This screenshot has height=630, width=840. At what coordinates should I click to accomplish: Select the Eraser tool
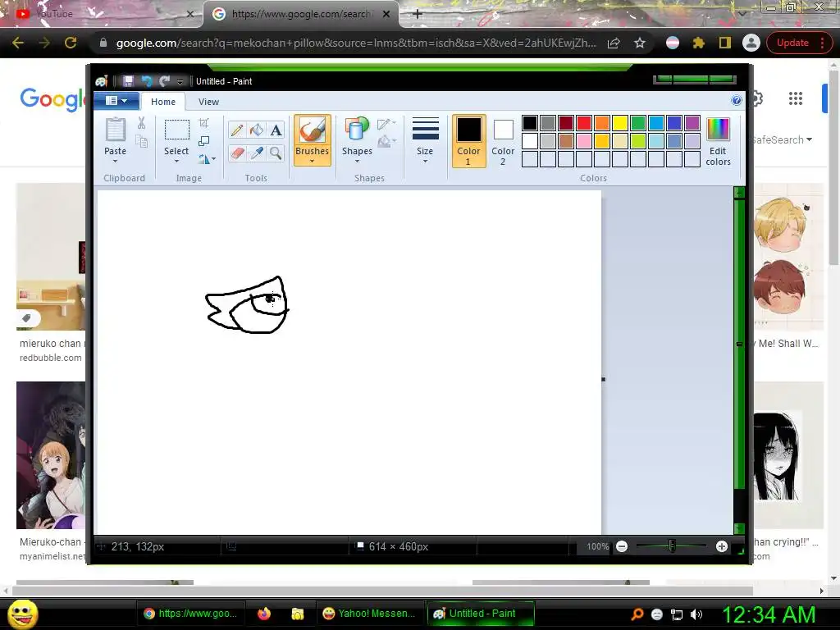[x=237, y=153]
